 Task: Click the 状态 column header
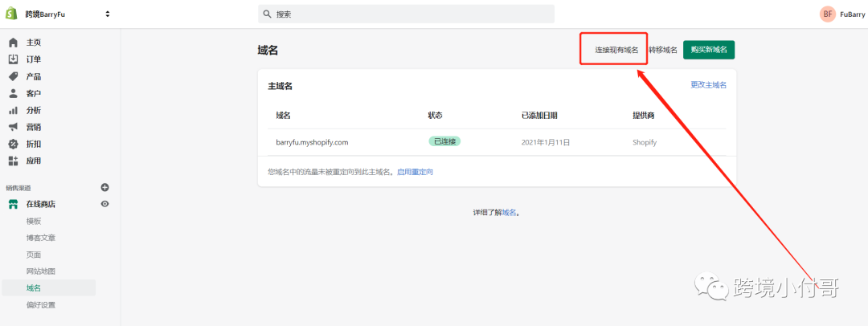point(435,116)
